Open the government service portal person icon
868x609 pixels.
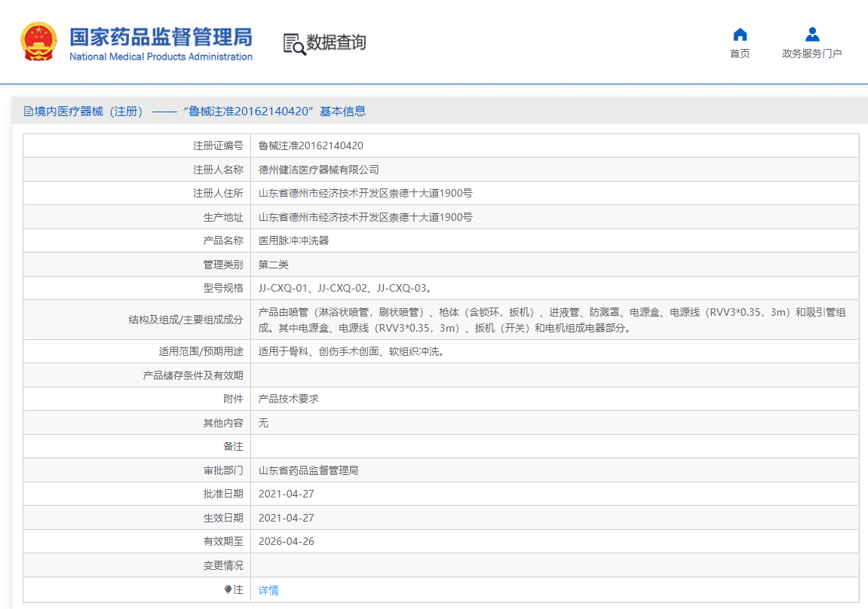(812, 35)
